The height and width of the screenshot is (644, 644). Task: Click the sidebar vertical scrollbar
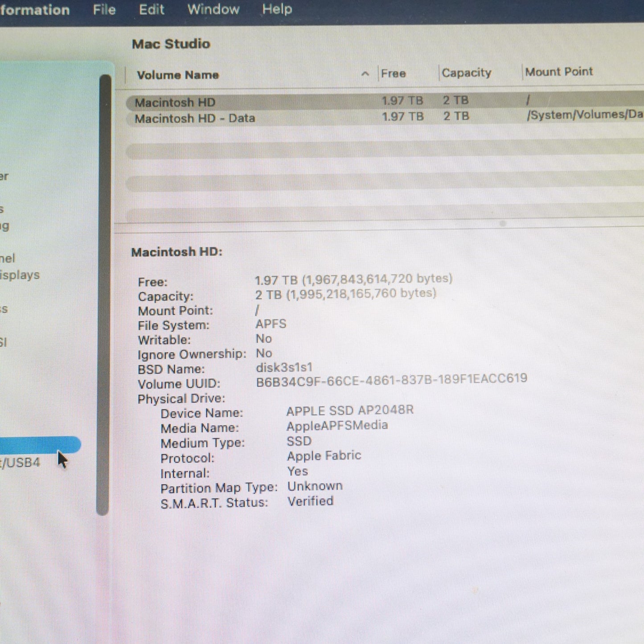[104, 294]
